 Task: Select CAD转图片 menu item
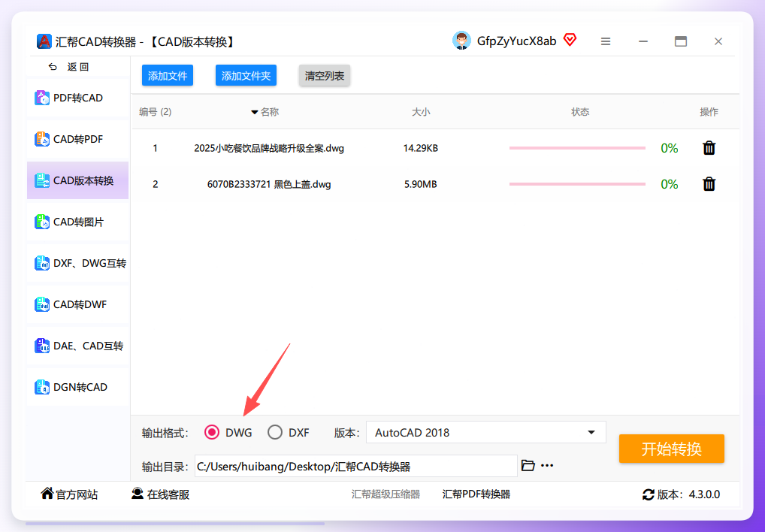78,222
